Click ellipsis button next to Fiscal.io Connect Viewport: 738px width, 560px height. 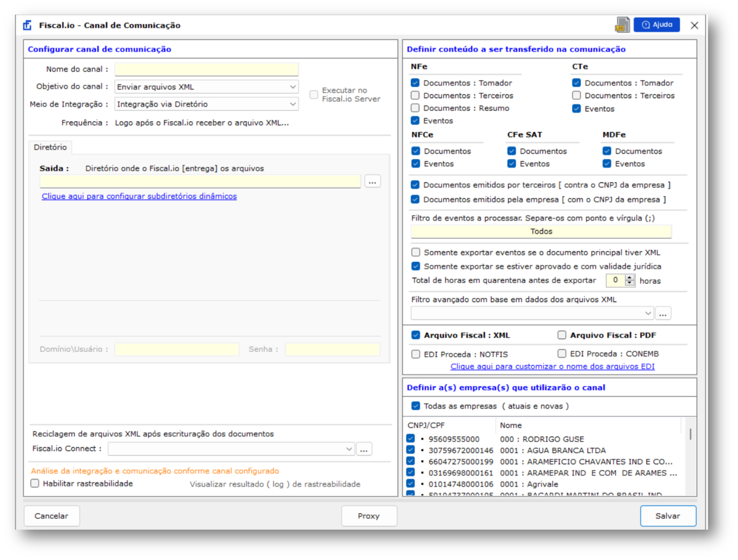click(x=364, y=449)
